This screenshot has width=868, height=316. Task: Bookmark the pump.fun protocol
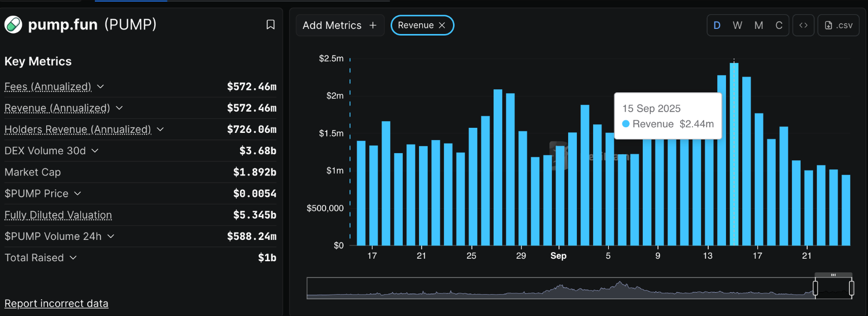point(270,24)
